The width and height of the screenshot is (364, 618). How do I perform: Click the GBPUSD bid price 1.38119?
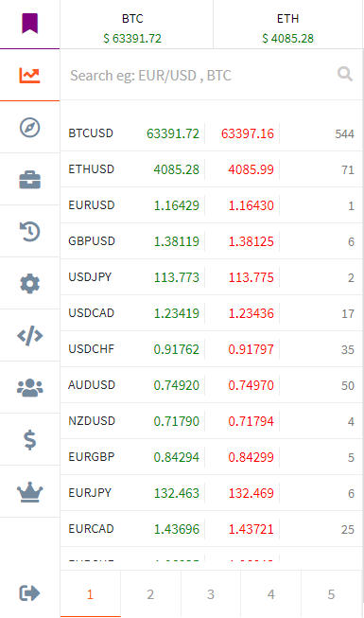pyautogui.click(x=177, y=241)
